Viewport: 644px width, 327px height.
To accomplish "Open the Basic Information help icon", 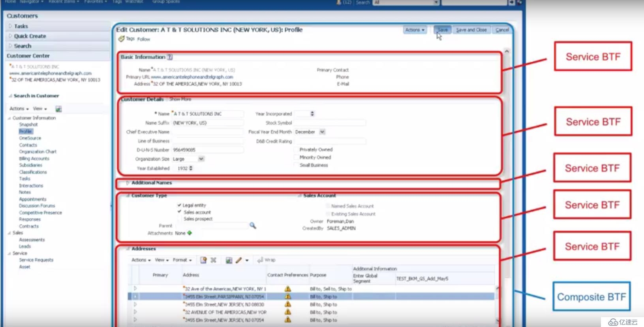I will pyautogui.click(x=170, y=57).
